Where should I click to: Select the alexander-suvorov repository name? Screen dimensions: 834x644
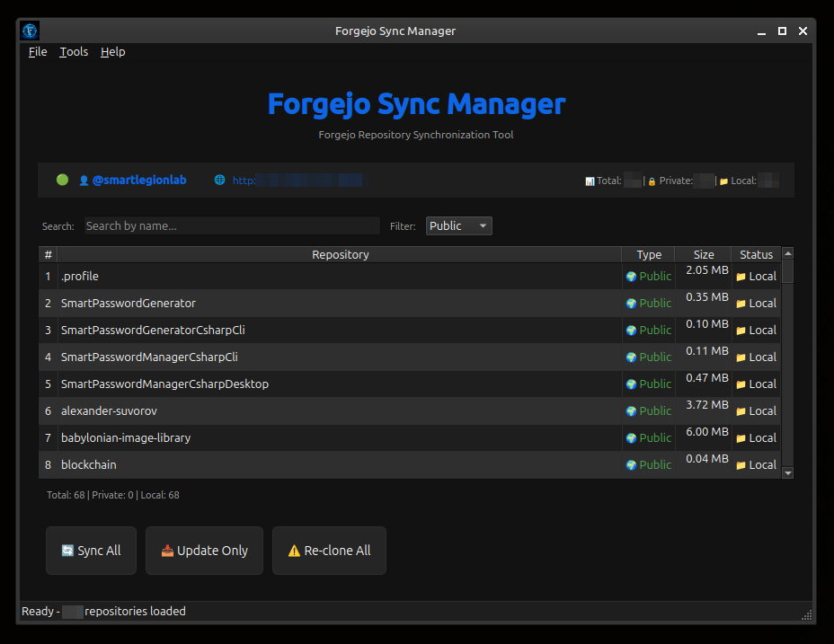pos(109,411)
